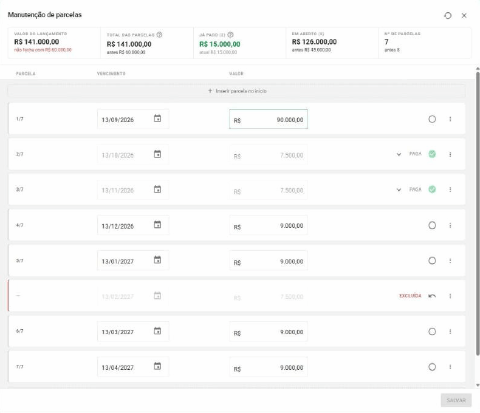480x413 pixels.
Task: Mark parcela 1/7 as paid circle
Action: tap(432, 119)
